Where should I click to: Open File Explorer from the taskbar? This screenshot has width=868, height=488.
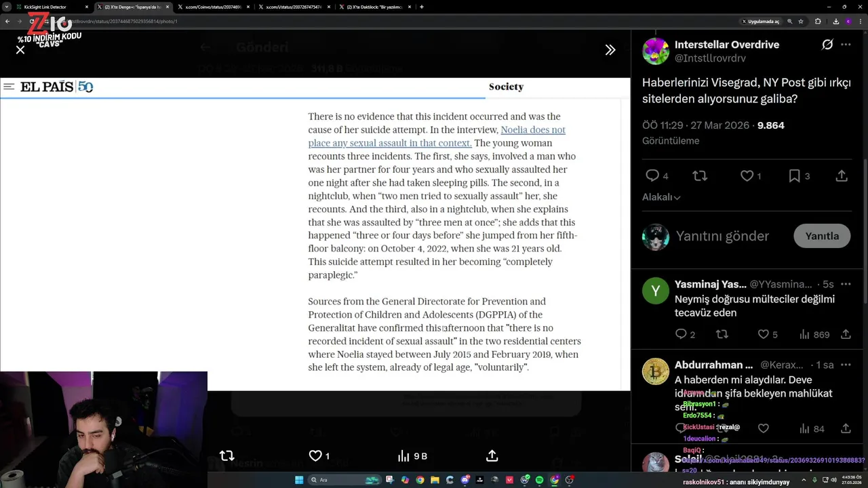[435, 480]
